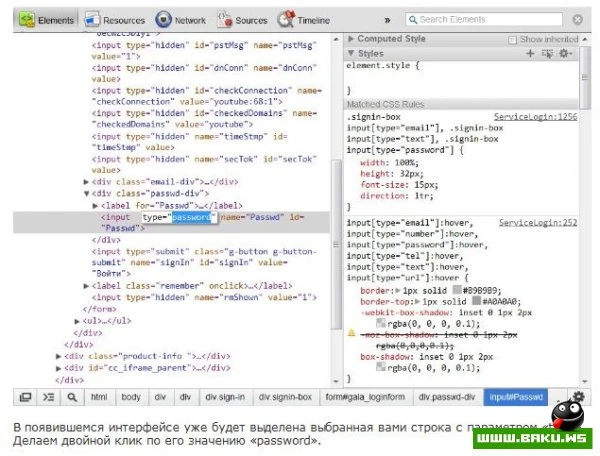This screenshot has height=456, width=600.
Task: Open the Sources panel
Action: (x=242, y=20)
